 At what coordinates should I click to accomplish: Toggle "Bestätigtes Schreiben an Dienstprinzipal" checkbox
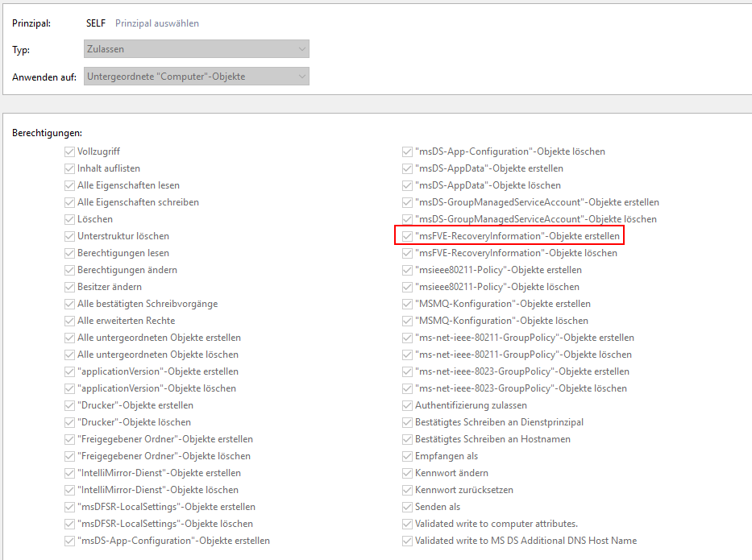407,422
